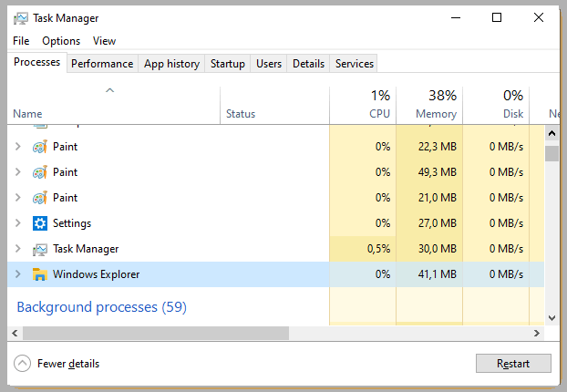The width and height of the screenshot is (567, 392).
Task: Open the View menu
Action: pyautogui.click(x=104, y=41)
